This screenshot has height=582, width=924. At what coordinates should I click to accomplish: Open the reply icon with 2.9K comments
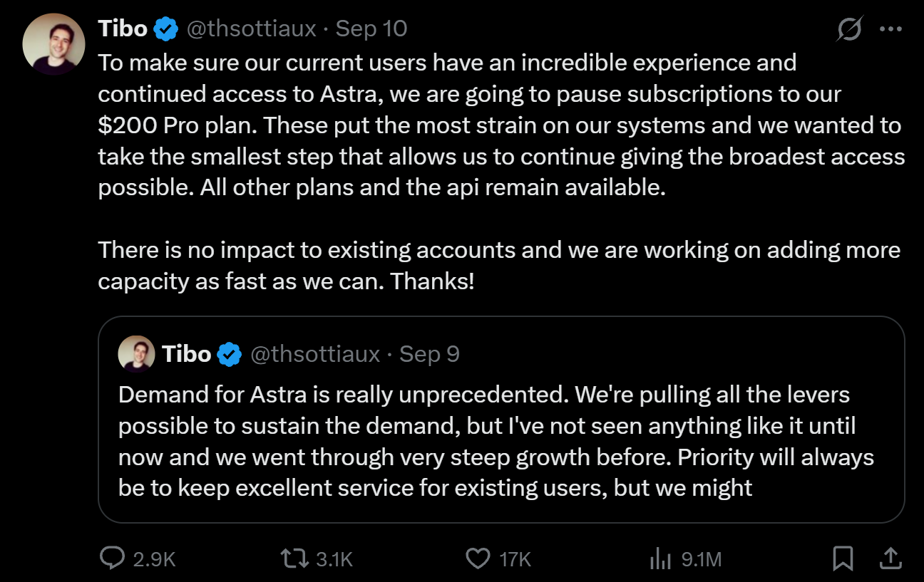[112, 558]
